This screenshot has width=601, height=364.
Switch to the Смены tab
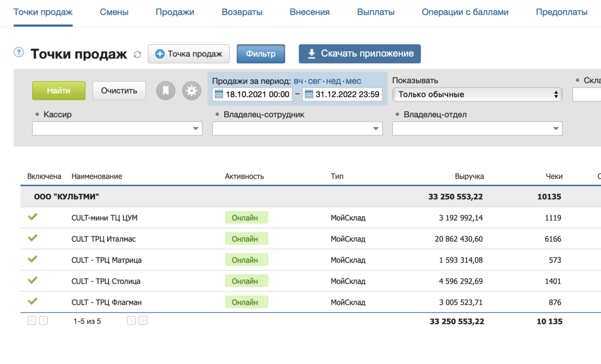tap(114, 12)
